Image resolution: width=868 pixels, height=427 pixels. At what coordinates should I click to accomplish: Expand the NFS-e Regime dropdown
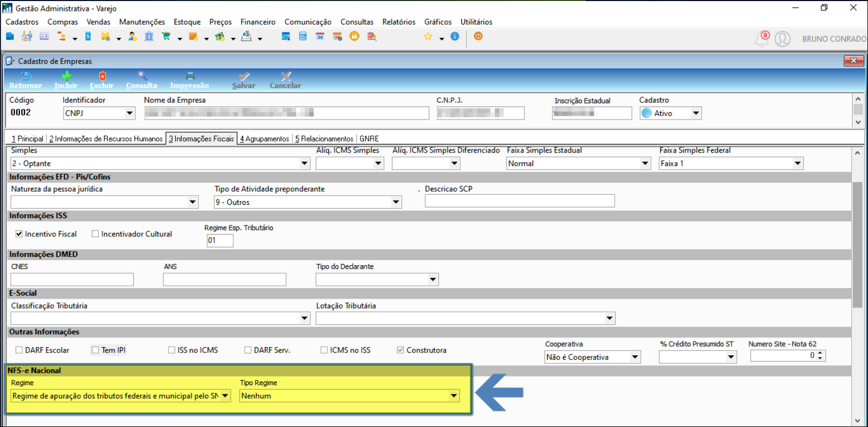click(x=225, y=396)
